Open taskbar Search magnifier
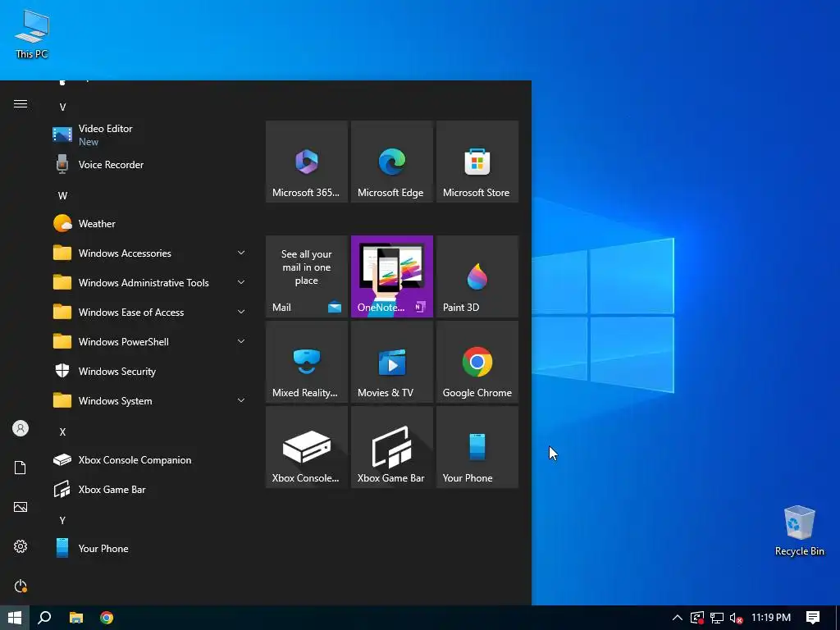Screen dimensions: 840x630 click(44, 618)
